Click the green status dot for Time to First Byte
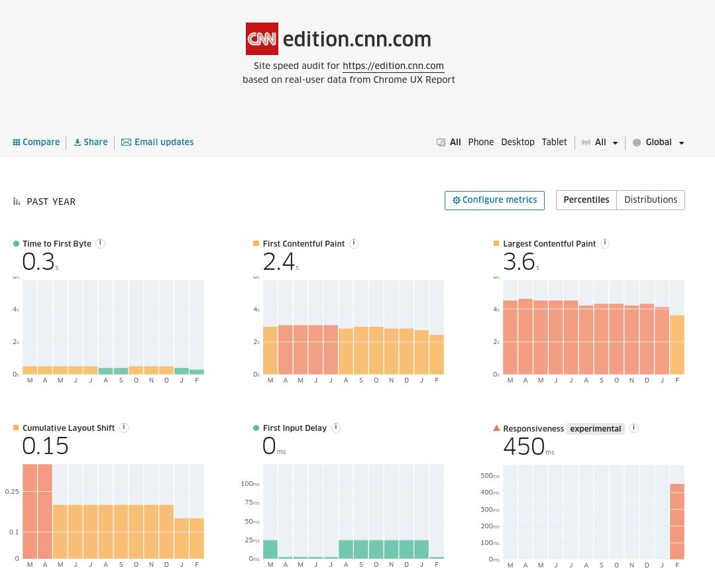The height and width of the screenshot is (588, 715). click(16, 243)
